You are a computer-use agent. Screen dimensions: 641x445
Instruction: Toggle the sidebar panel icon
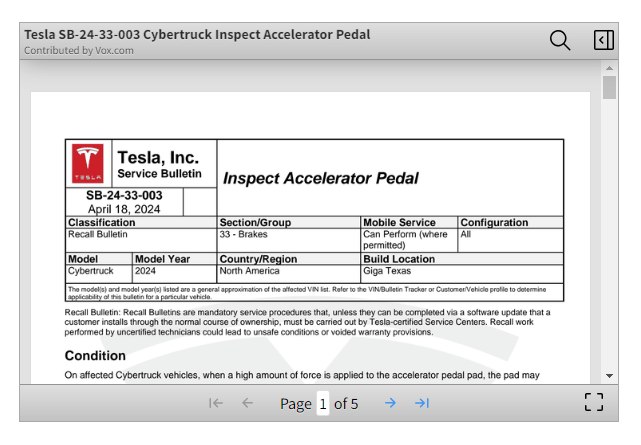(x=603, y=40)
